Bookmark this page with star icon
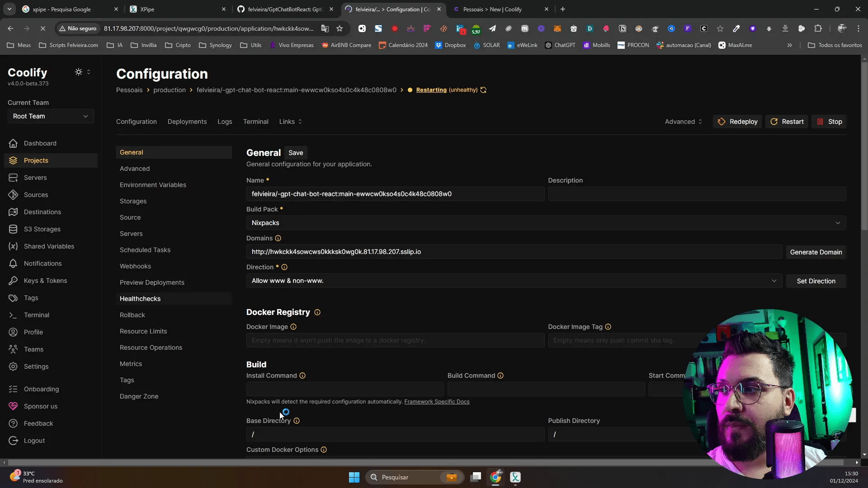 click(x=340, y=28)
